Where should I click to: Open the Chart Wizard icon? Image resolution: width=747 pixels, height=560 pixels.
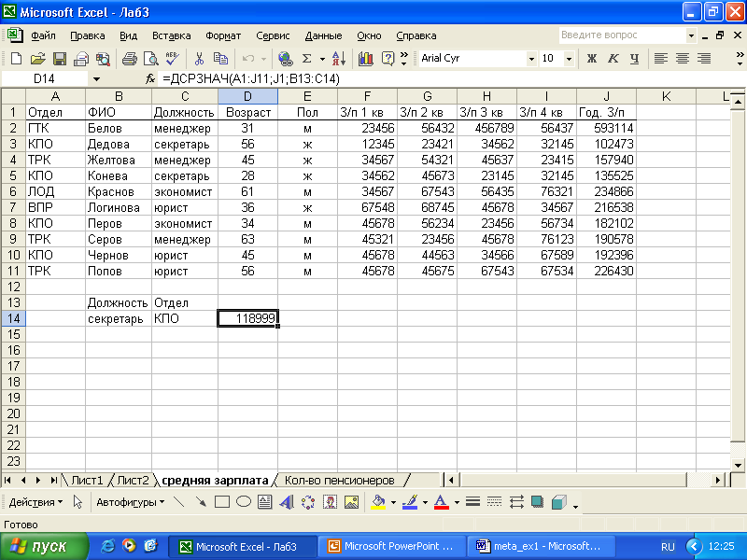[365, 59]
